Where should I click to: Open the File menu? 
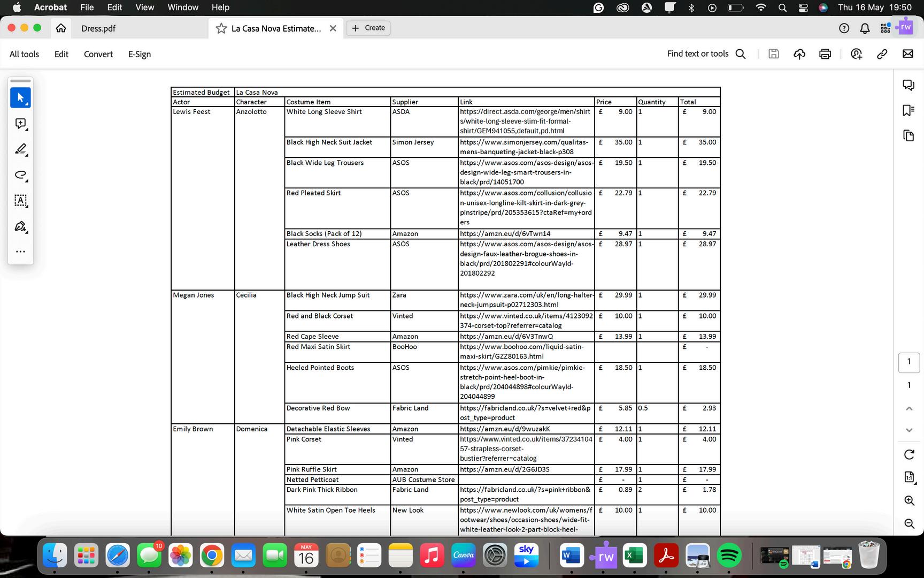click(87, 7)
